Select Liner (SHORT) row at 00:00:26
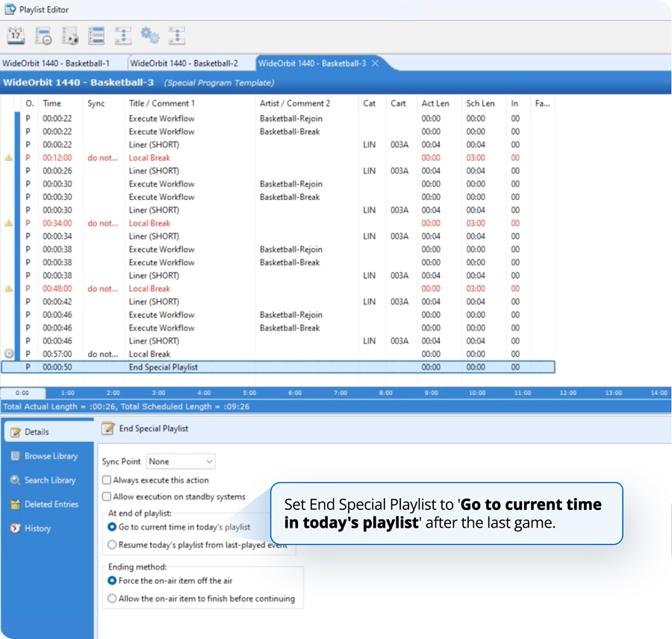The image size is (672, 639). (x=278, y=170)
